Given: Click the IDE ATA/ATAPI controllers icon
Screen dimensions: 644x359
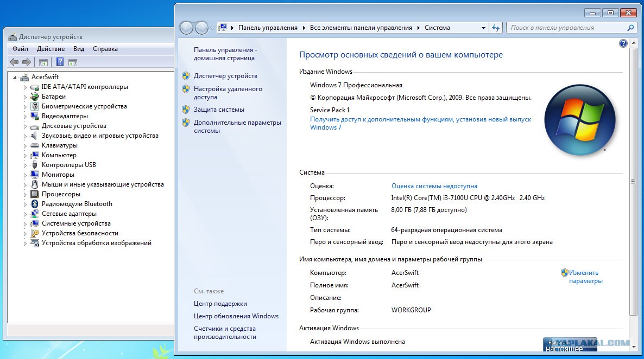Looking at the screenshot, I should 35,87.
